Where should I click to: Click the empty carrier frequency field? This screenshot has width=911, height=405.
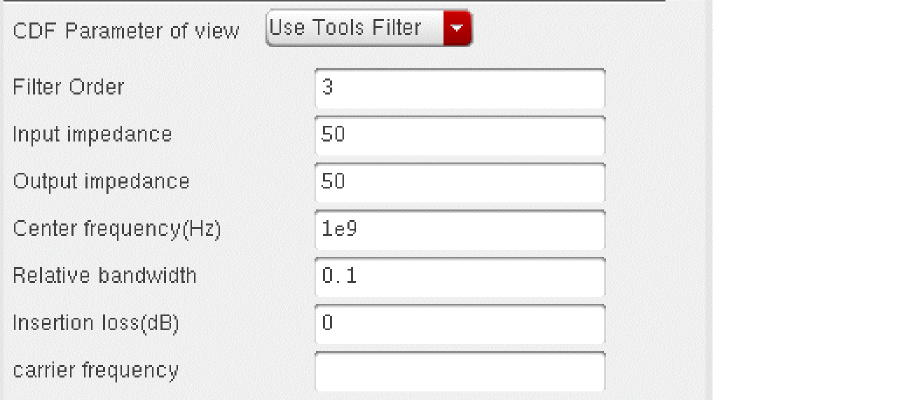click(x=459, y=371)
